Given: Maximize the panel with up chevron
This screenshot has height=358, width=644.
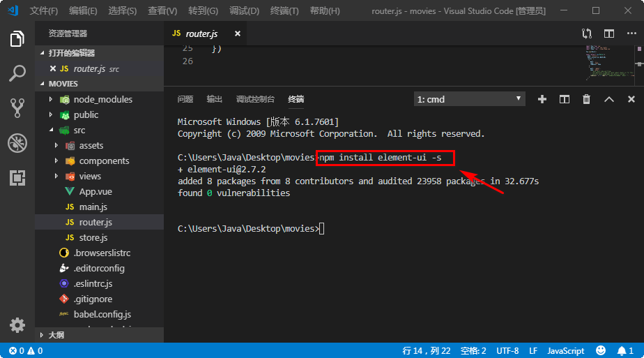Looking at the screenshot, I should point(609,99).
